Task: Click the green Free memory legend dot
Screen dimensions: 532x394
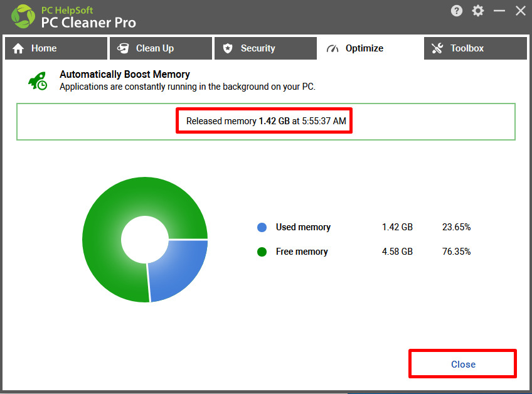Action: (x=262, y=252)
